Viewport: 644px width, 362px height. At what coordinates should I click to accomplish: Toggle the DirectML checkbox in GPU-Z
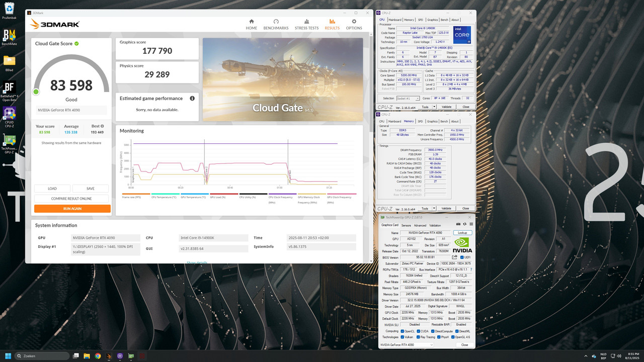point(457,331)
